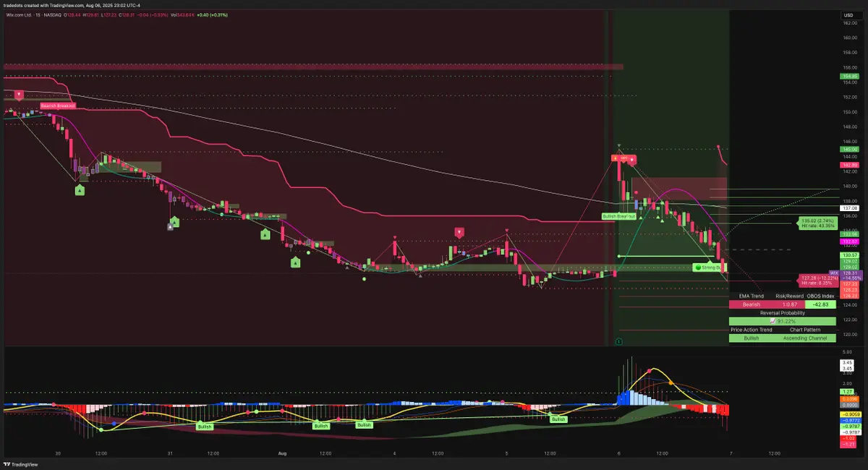Click the green 145.00 price label

848,150
